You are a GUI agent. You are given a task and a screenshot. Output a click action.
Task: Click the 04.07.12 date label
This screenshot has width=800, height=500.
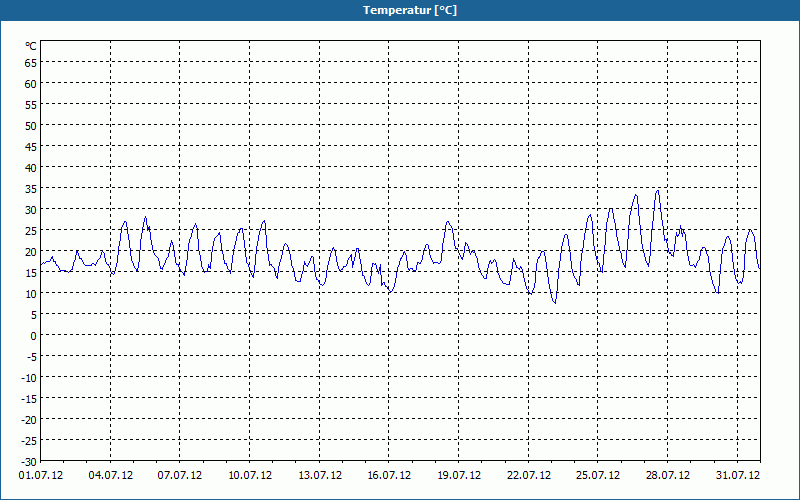pyautogui.click(x=110, y=476)
